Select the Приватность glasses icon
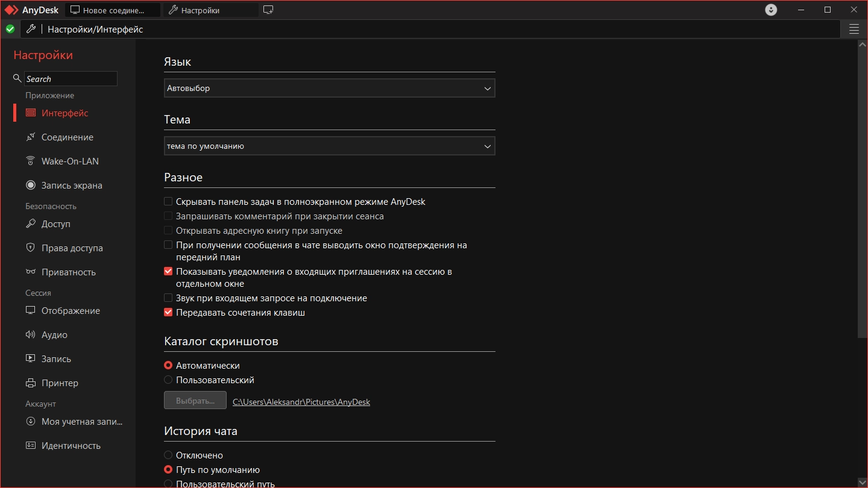 tap(30, 272)
